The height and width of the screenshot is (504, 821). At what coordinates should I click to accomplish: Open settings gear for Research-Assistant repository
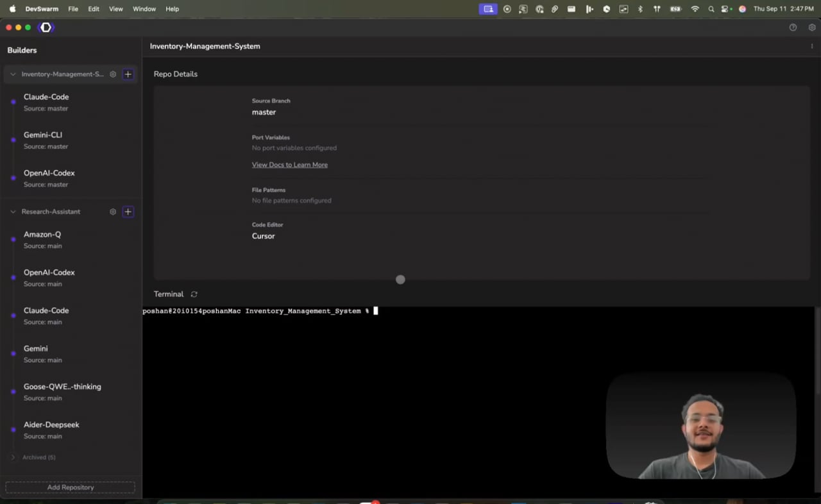coord(113,212)
